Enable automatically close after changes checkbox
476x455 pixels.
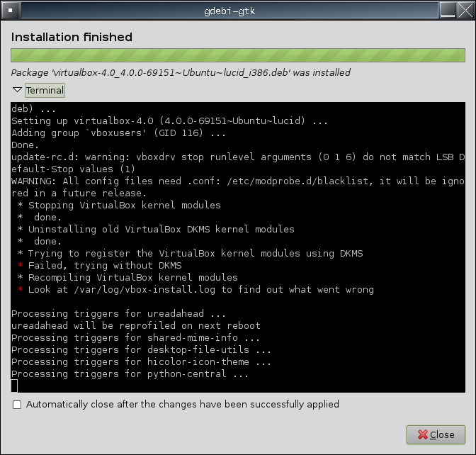pyautogui.click(x=16, y=405)
